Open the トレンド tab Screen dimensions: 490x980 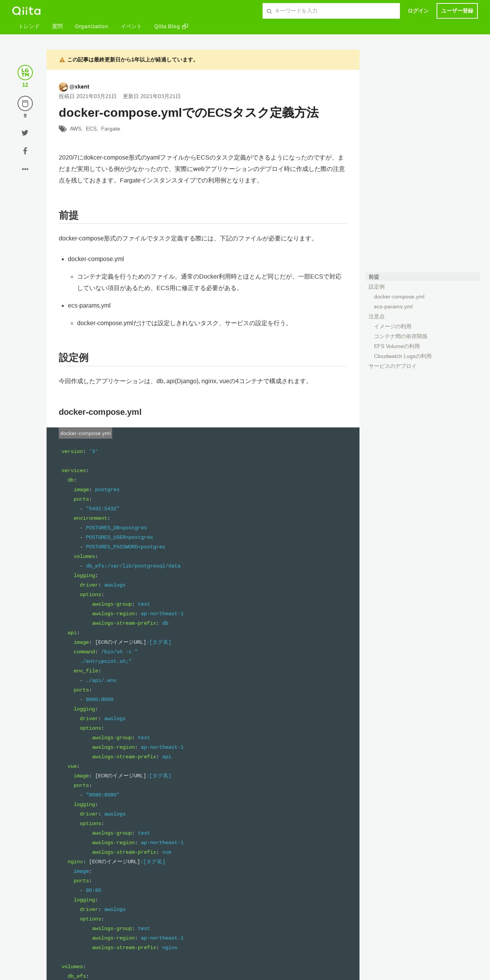point(29,26)
